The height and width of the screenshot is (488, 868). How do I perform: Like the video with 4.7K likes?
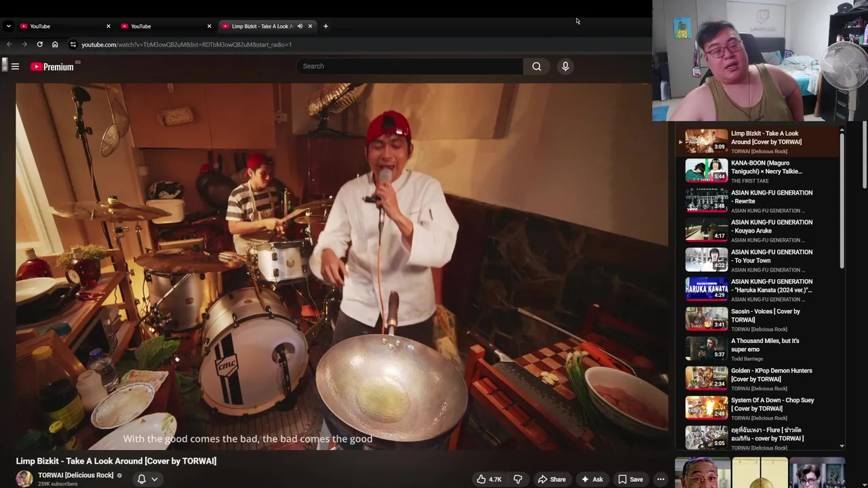489,479
